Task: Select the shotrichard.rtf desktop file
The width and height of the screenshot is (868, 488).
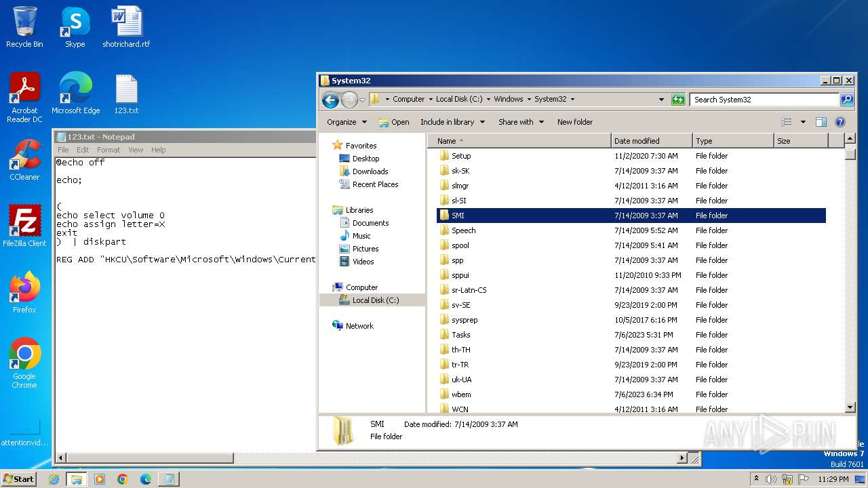Action: 126,27
